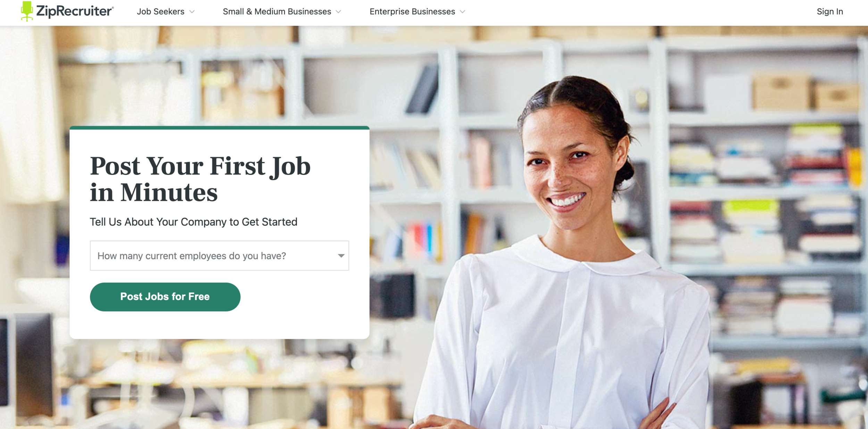This screenshot has height=429, width=868.
Task: Click the green accent bar atop signup card
Action: point(219,127)
